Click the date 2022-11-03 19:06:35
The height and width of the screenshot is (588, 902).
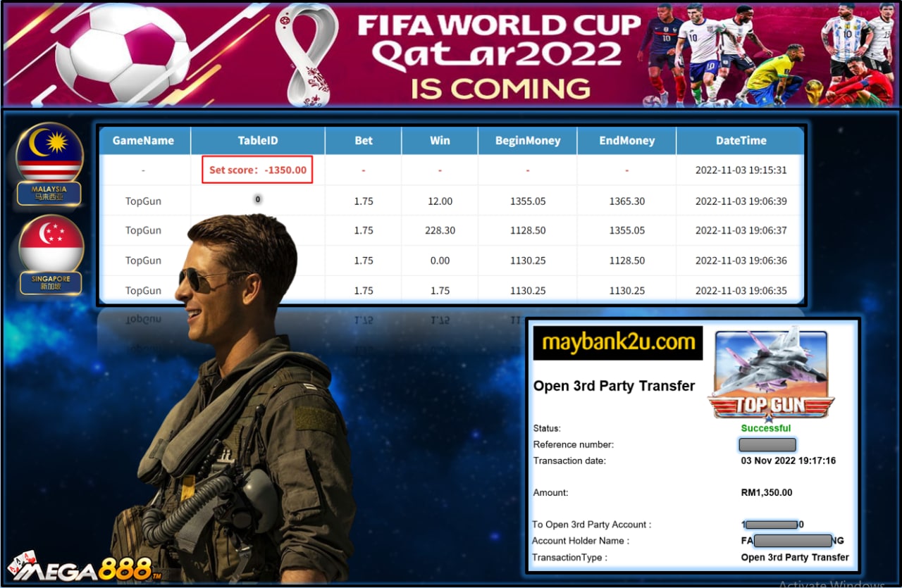point(741,290)
